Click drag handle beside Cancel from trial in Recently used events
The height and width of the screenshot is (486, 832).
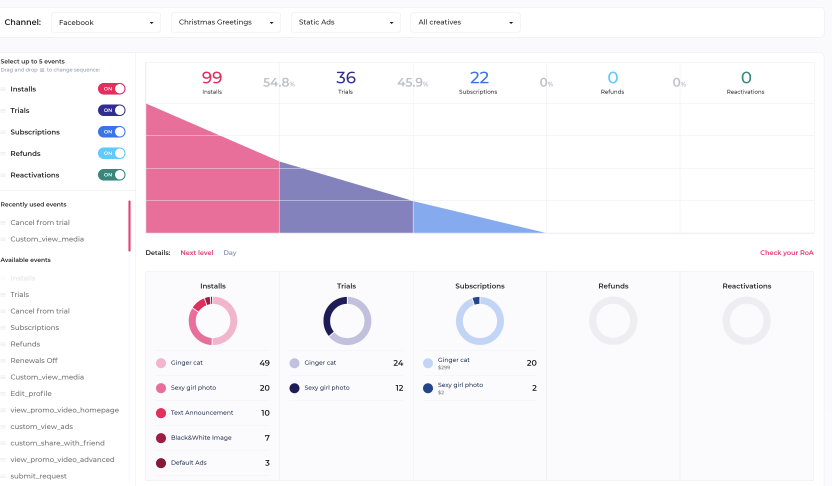(4, 223)
